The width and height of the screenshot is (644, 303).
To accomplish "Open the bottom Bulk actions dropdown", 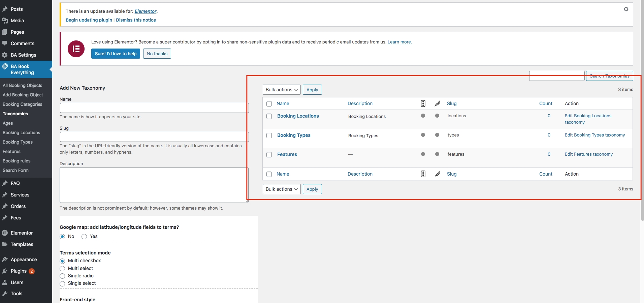I will pyautogui.click(x=282, y=189).
